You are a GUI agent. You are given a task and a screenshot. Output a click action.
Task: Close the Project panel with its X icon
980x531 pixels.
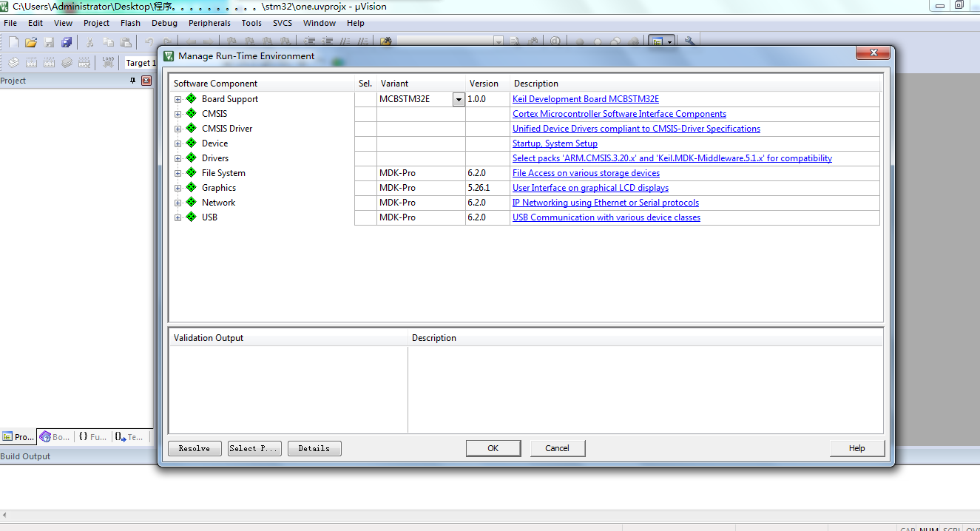click(x=146, y=81)
